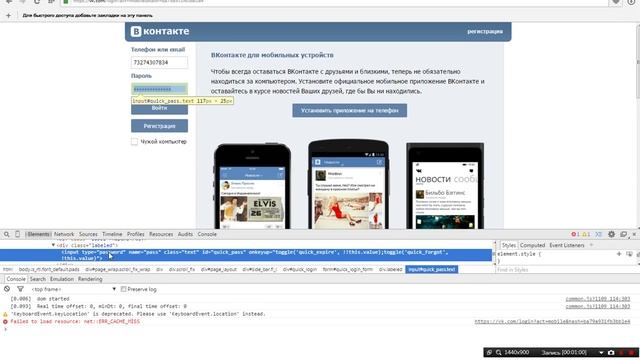Click the phone or email input field
Viewport: 640px width, 360px height.
[x=159, y=62]
